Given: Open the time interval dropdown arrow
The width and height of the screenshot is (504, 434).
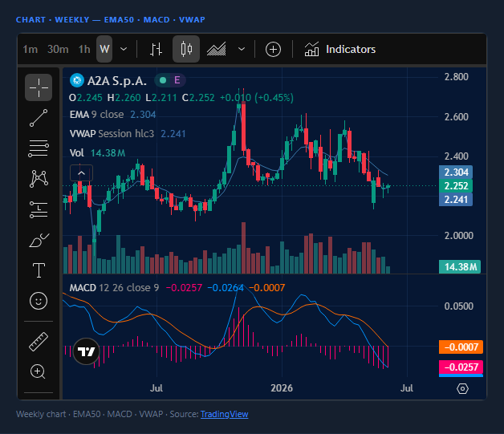Looking at the screenshot, I should [124, 49].
